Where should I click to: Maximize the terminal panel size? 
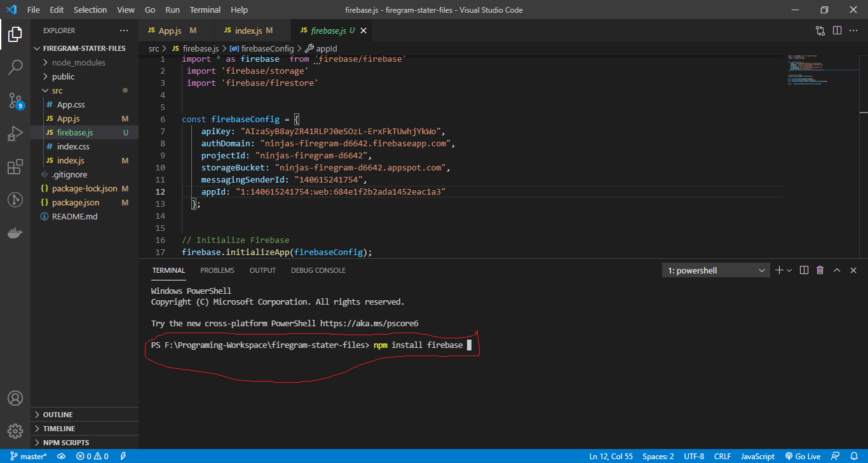point(837,270)
